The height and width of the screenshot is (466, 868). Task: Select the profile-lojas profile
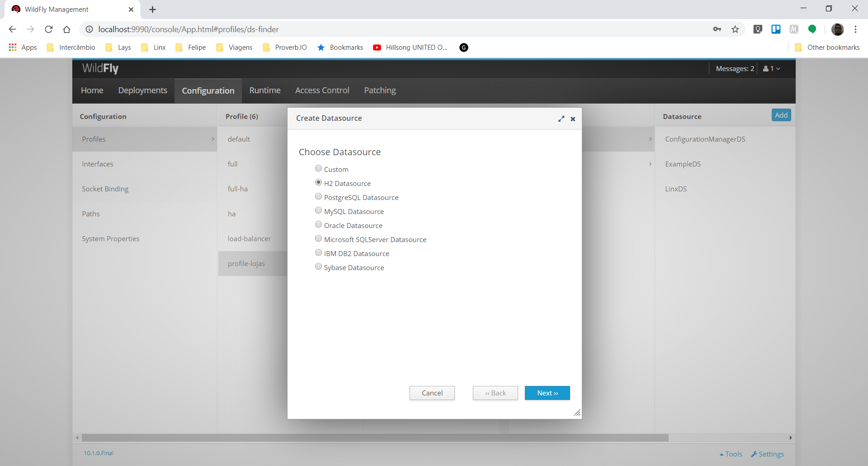pos(253,263)
